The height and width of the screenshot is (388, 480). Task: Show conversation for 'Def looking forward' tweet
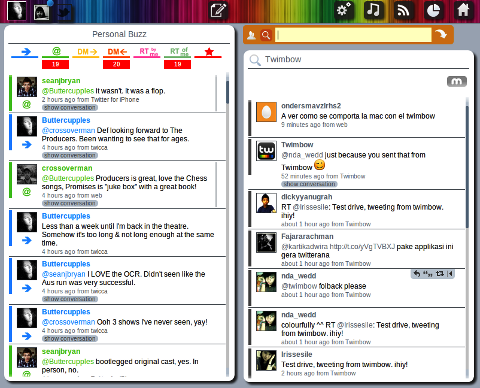pyautogui.click(x=70, y=155)
